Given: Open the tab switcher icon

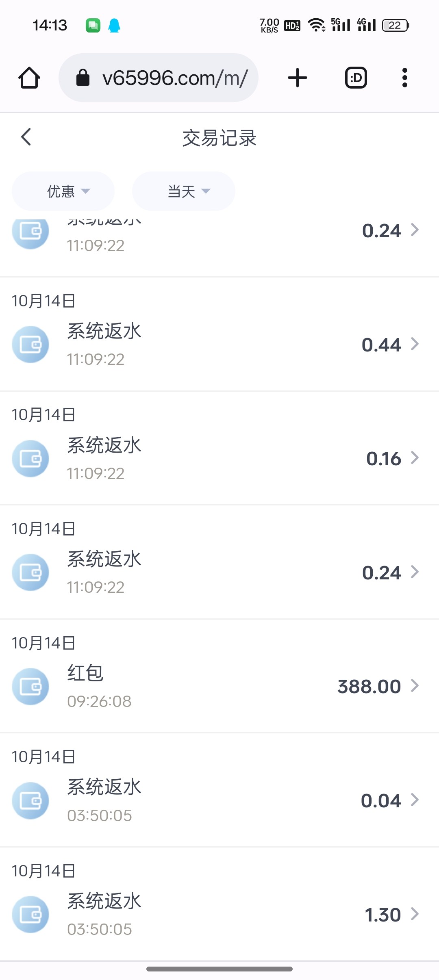Looking at the screenshot, I should tap(356, 78).
